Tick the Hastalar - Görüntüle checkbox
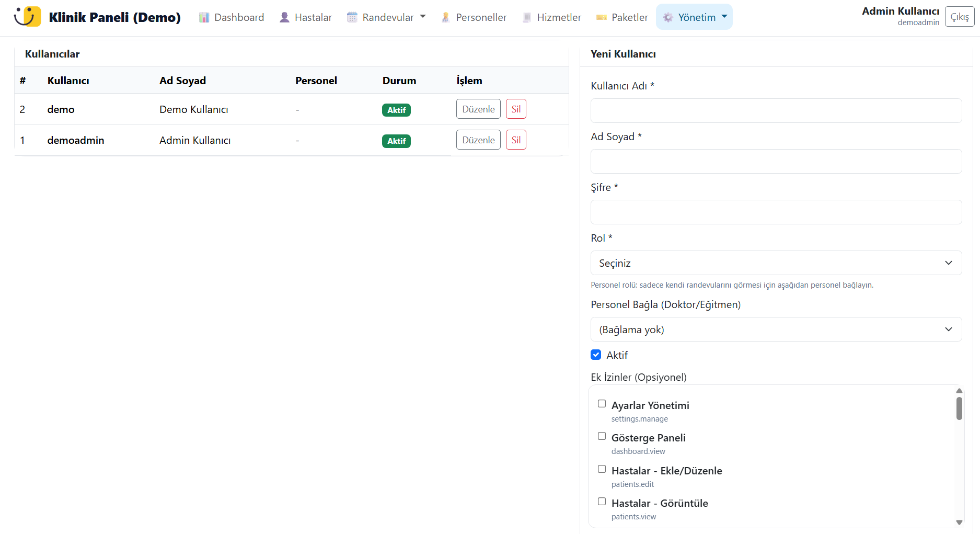This screenshot has height=534, width=980. coord(602,502)
